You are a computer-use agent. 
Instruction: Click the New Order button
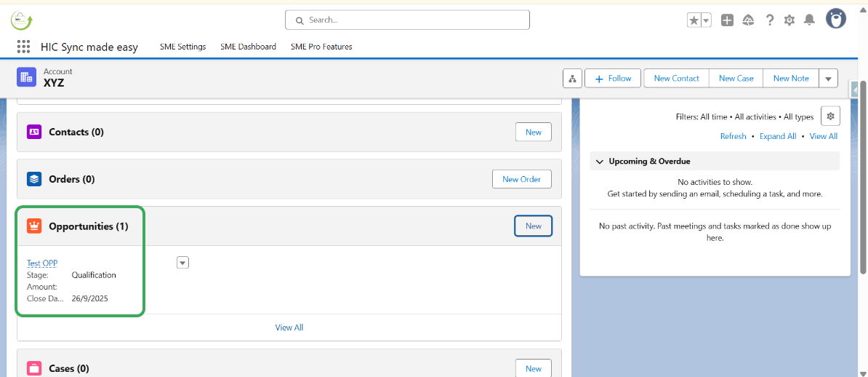click(x=522, y=179)
